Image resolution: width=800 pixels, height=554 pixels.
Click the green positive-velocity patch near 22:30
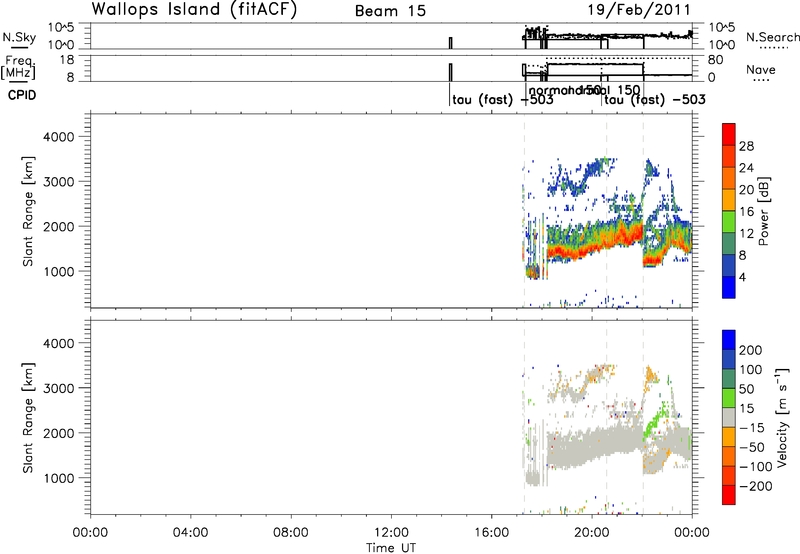tap(656, 421)
